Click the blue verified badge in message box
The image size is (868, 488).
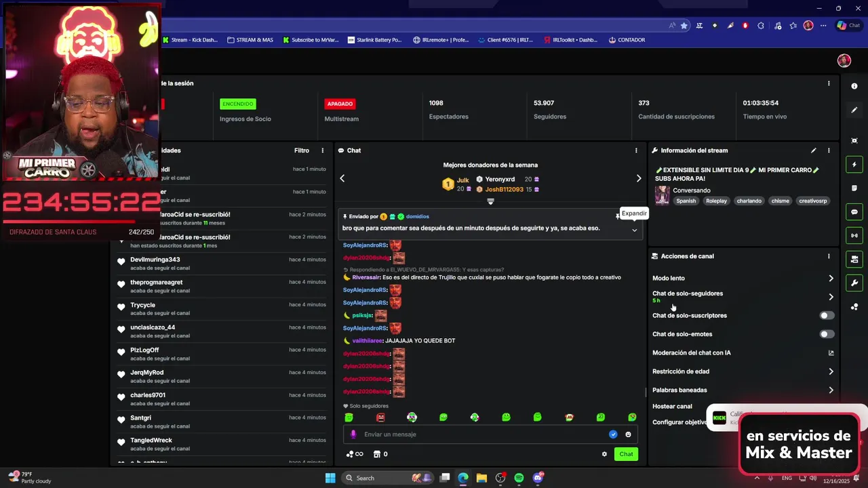click(613, 434)
